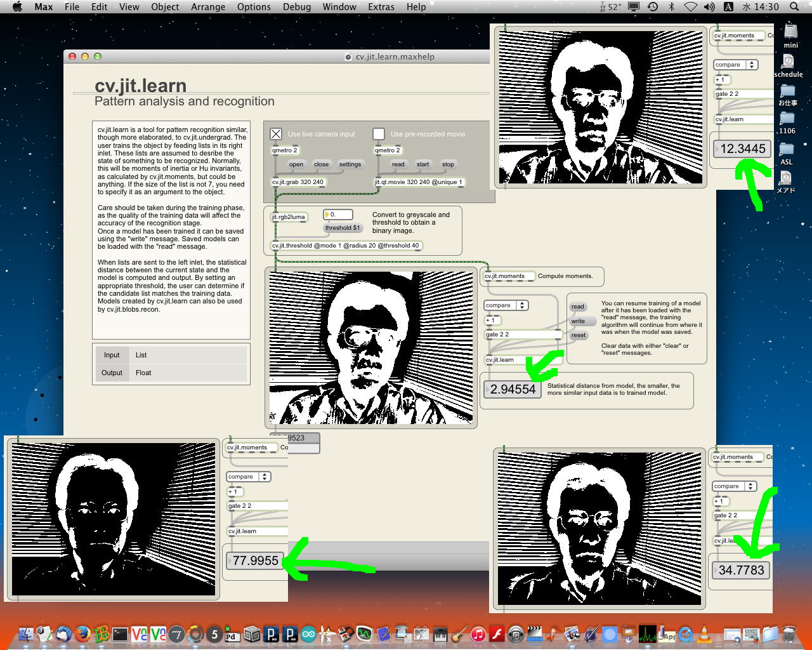Open iTunes from the Dock
The width and height of the screenshot is (812, 650).
(478, 633)
